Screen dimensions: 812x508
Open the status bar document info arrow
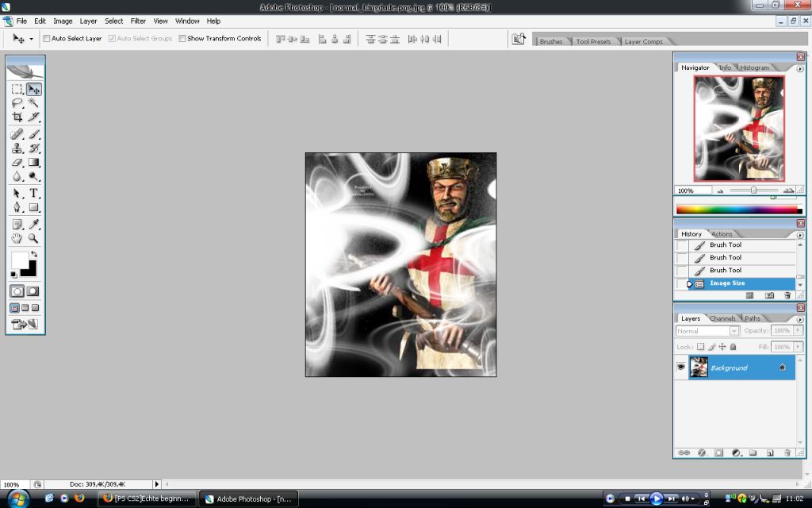click(156, 484)
